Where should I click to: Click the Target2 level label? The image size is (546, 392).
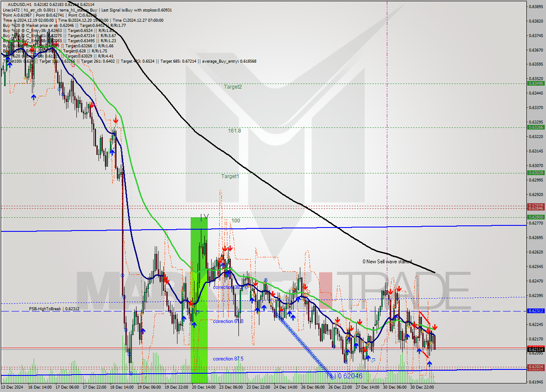[233, 87]
